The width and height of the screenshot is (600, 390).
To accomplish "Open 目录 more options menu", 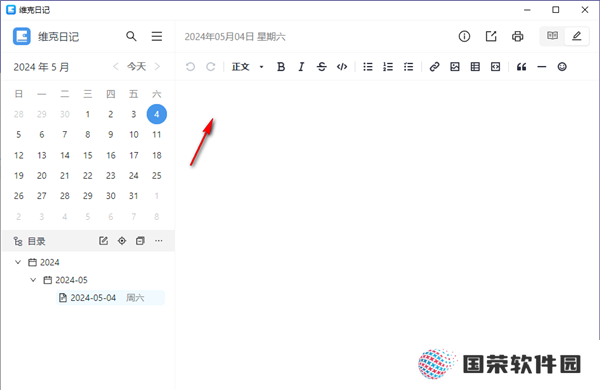I will pyautogui.click(x=158, y=241).
